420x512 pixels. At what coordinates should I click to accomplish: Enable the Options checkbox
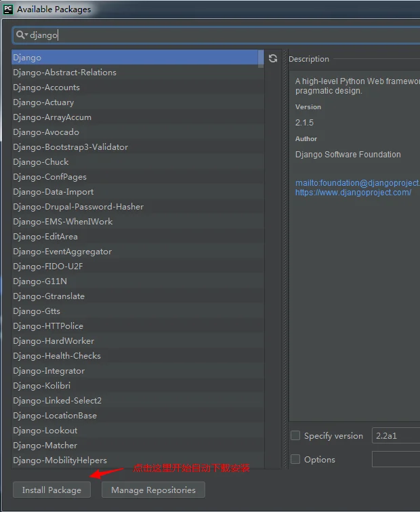pos(295,459)
